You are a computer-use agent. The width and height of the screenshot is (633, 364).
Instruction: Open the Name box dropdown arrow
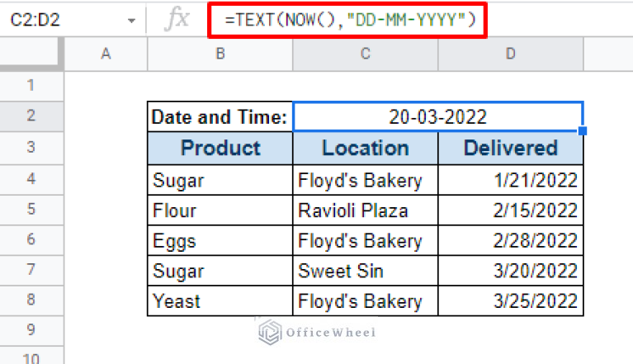132,20
